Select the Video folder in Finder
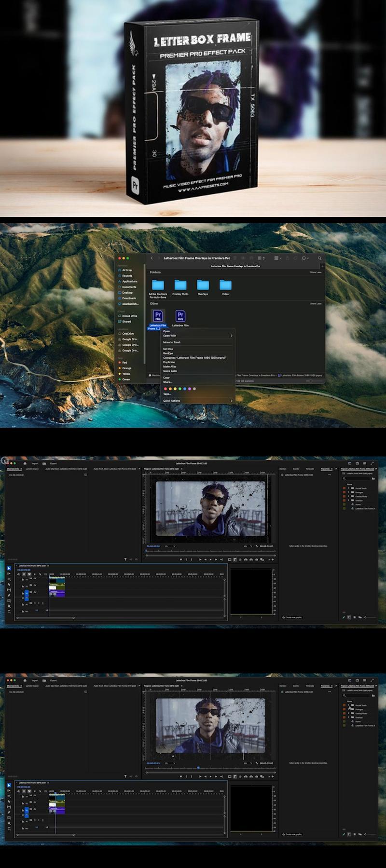 [x=225, y=287]
